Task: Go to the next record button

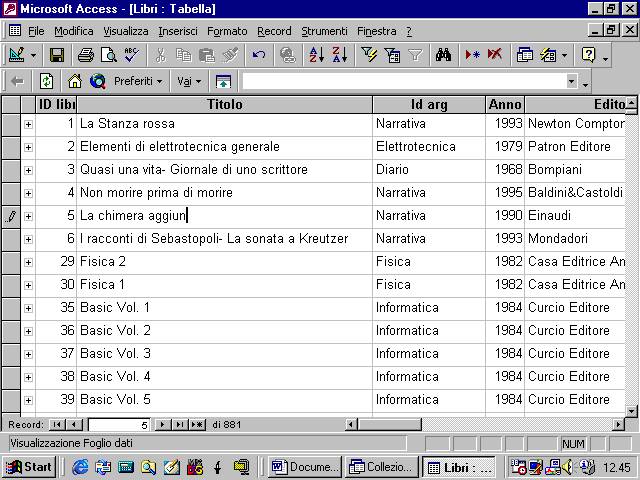Action: click(162, 424)
